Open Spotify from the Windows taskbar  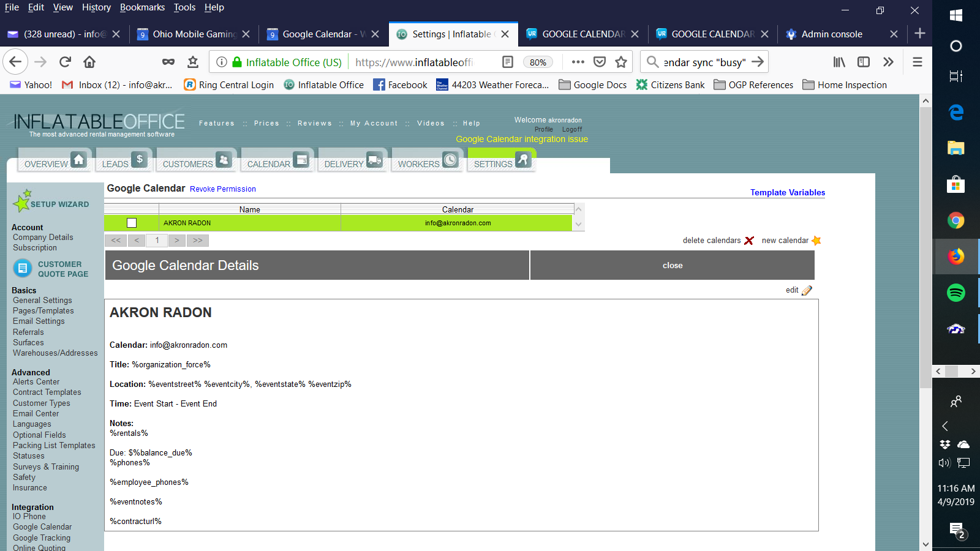tap(956, 293)
